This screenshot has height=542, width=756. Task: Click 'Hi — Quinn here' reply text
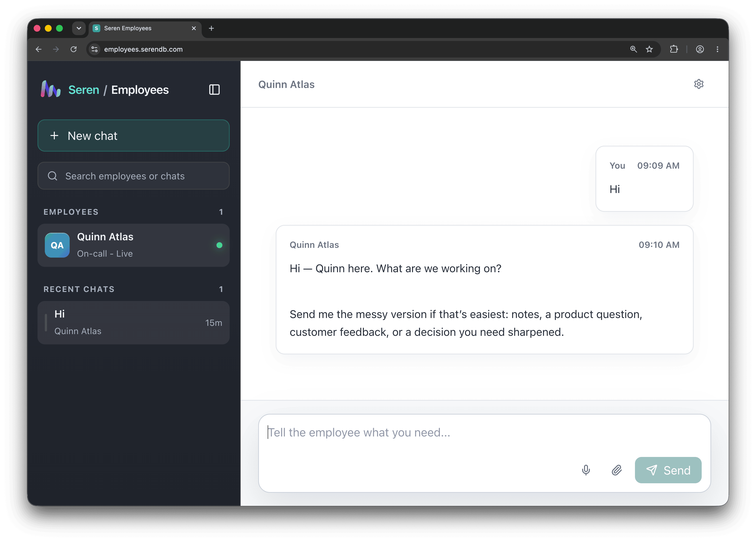tap(395, 269)
